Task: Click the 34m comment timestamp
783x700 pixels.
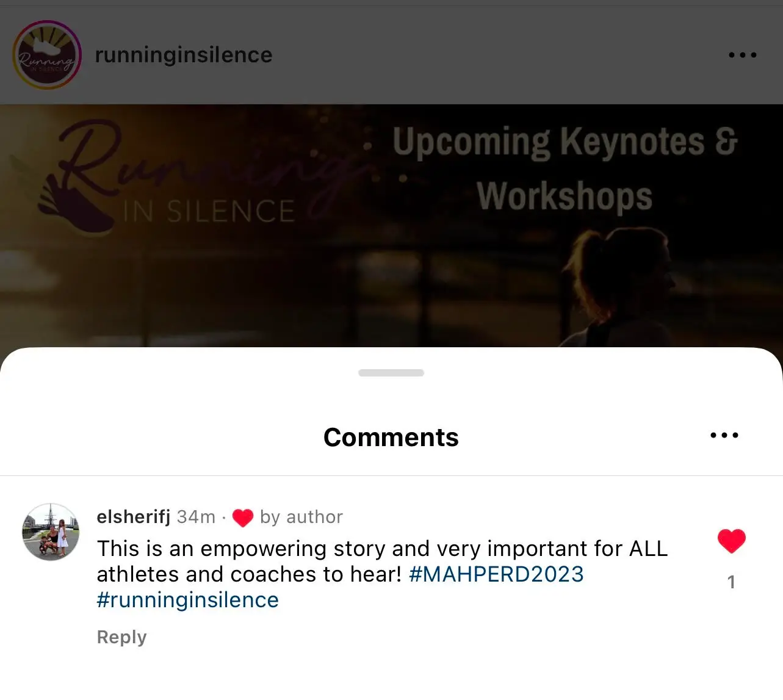Action: pos(196,517)
